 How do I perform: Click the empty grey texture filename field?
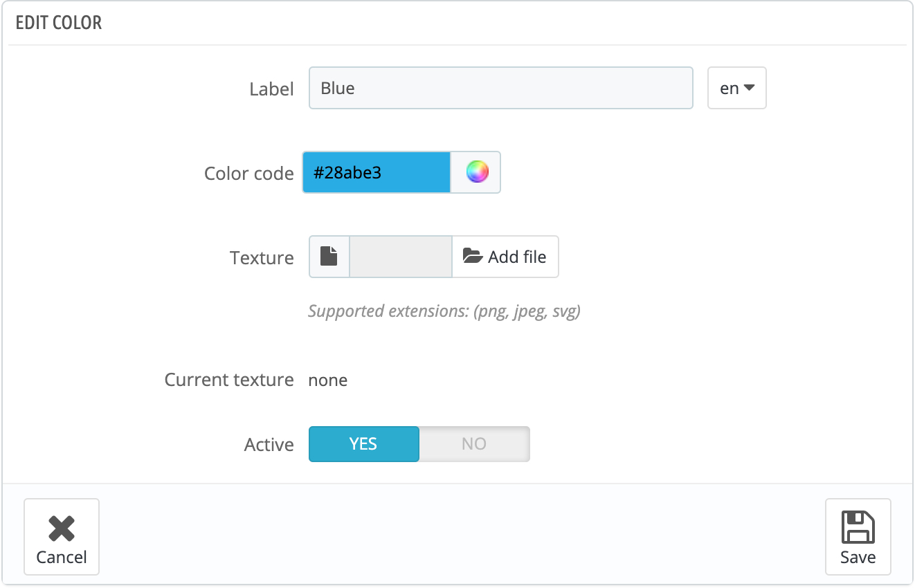coord(401,257)
